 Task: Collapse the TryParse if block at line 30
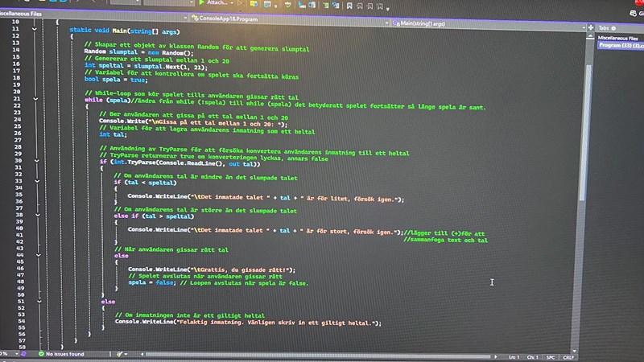[35, 163]
